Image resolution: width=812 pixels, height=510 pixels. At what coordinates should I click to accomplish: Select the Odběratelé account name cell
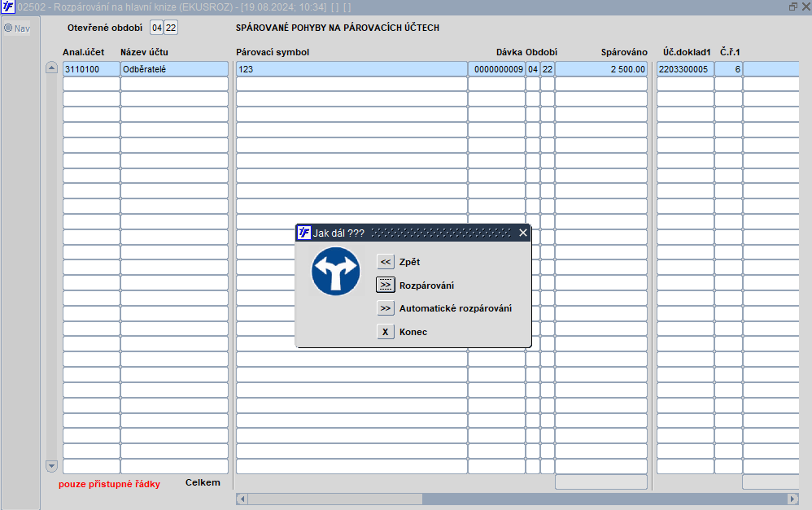click(x=174, y=69)
